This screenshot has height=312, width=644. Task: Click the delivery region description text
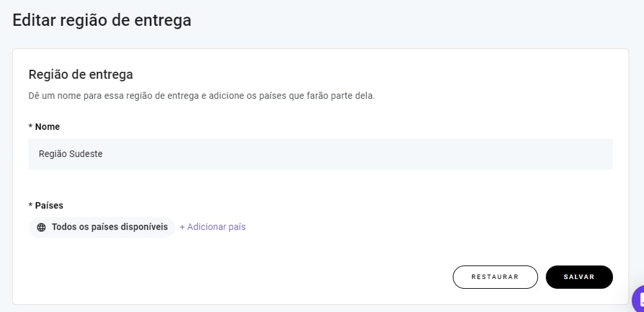point(202,96)
